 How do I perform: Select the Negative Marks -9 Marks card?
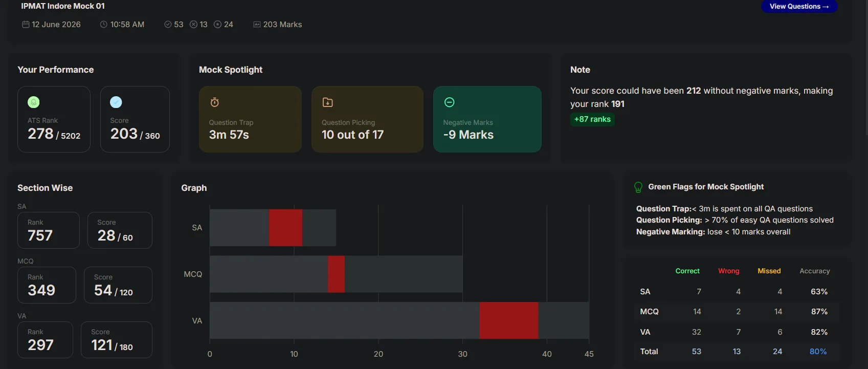[487, 119]
